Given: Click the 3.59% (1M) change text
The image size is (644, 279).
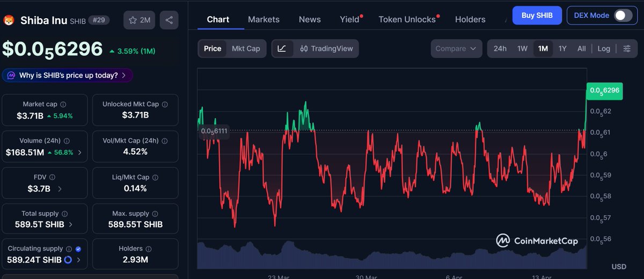Looking at the screenshot, I should [132, 51].
